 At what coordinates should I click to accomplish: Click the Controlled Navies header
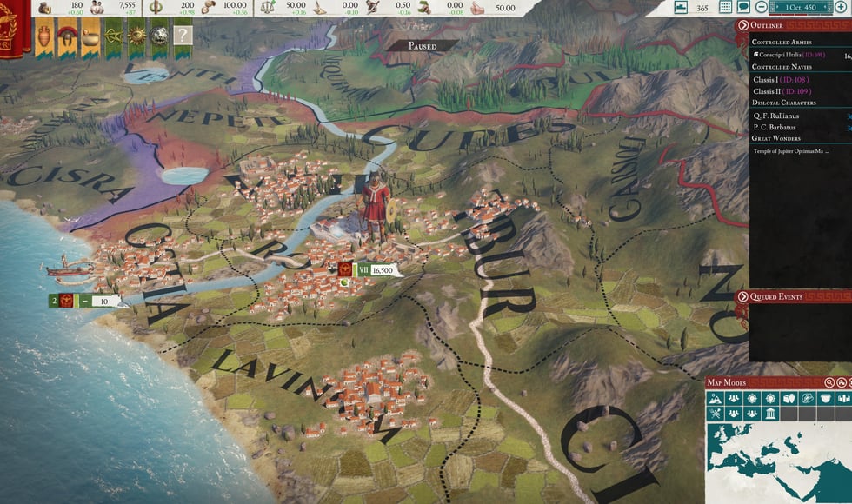(x=782, y=67)
